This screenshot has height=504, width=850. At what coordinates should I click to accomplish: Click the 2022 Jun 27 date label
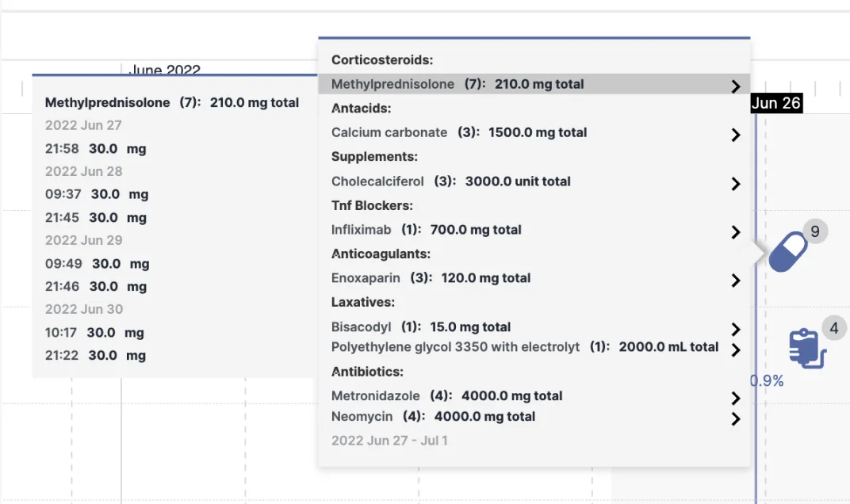coord(83,125)
